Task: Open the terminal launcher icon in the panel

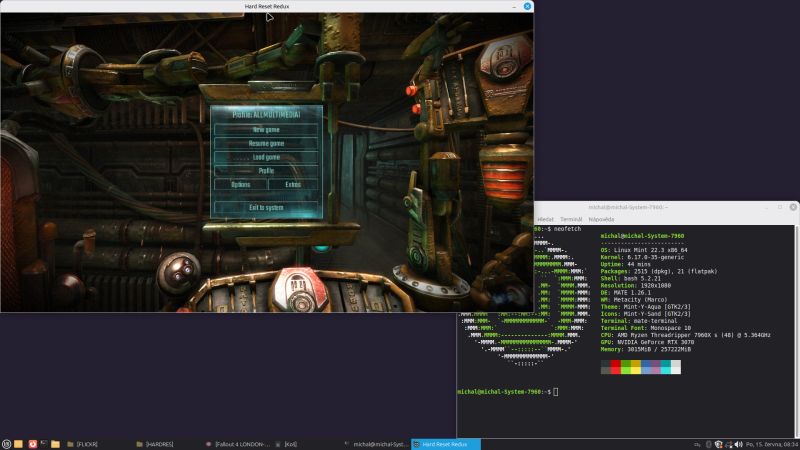Action: pyautogui.click(x=44, y=444)
